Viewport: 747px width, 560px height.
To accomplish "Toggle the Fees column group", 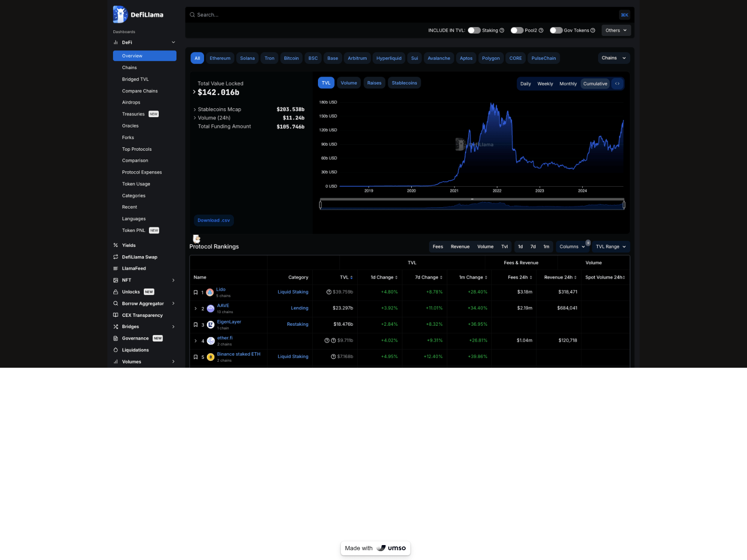I will tap(438, 247).
